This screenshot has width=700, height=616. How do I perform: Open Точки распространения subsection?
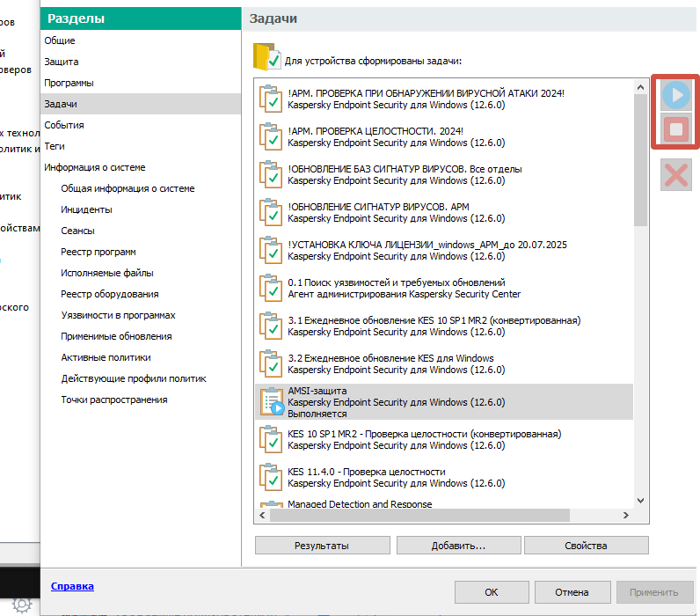click(x=114, y=400)
